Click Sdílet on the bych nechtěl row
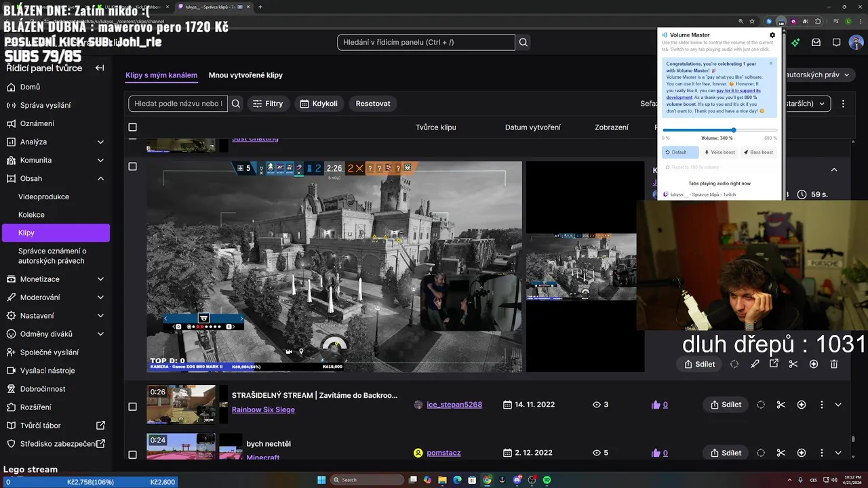Image resolution: width=868 pixels, height=488 pixels. tap(726, 453)
